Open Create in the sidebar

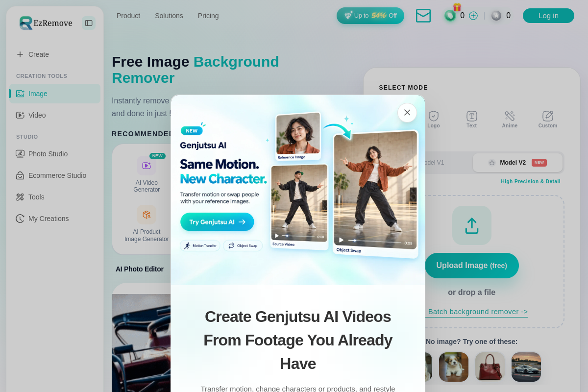pyautogui.click(x=55, y=54)
